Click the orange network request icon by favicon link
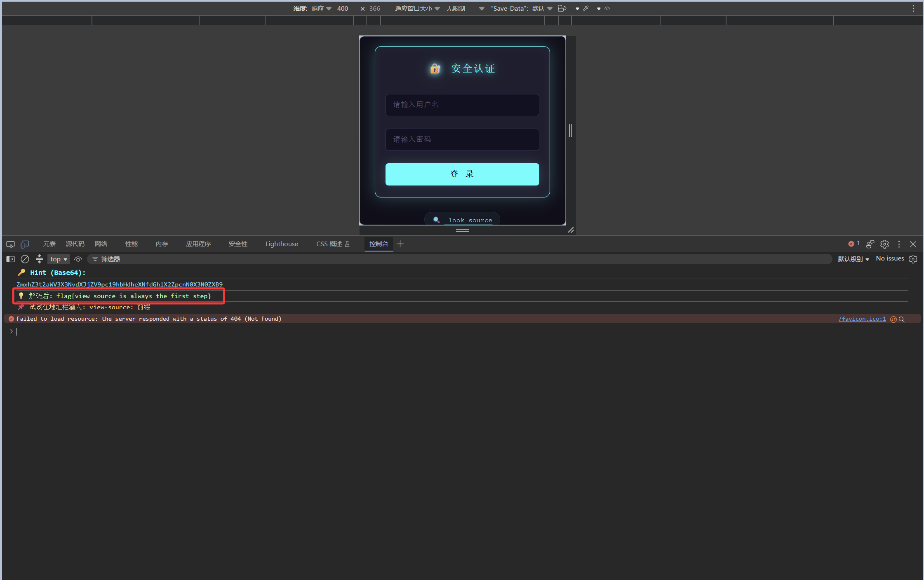Screen dimensions: 924x580 [x=893, y=319]
